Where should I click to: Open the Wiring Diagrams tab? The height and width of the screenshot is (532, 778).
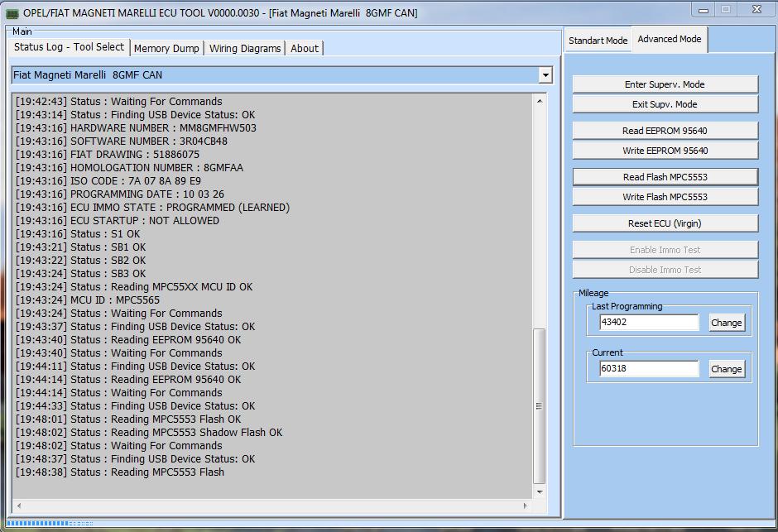245,48
